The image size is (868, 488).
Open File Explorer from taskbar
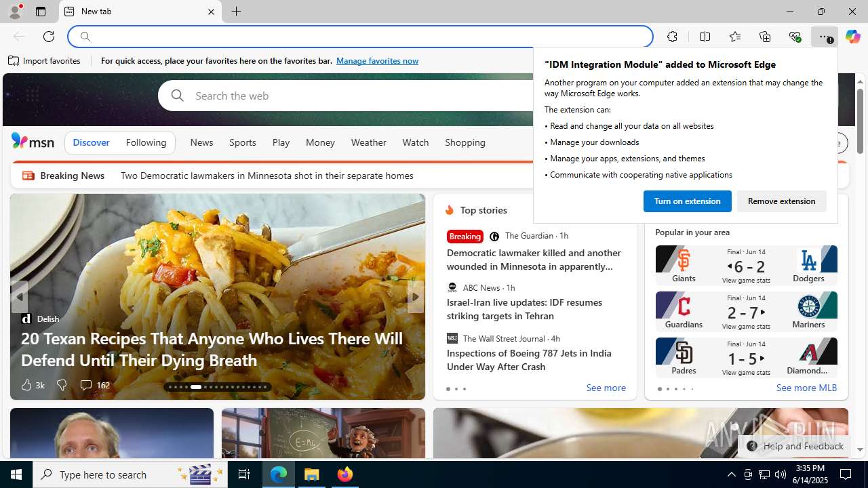(312, 474)
